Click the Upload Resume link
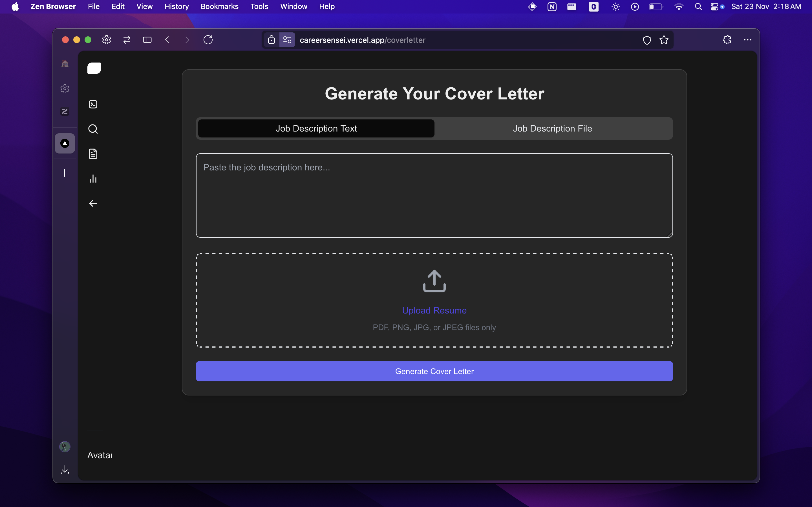The image size is (812, 507). (434, 310)
